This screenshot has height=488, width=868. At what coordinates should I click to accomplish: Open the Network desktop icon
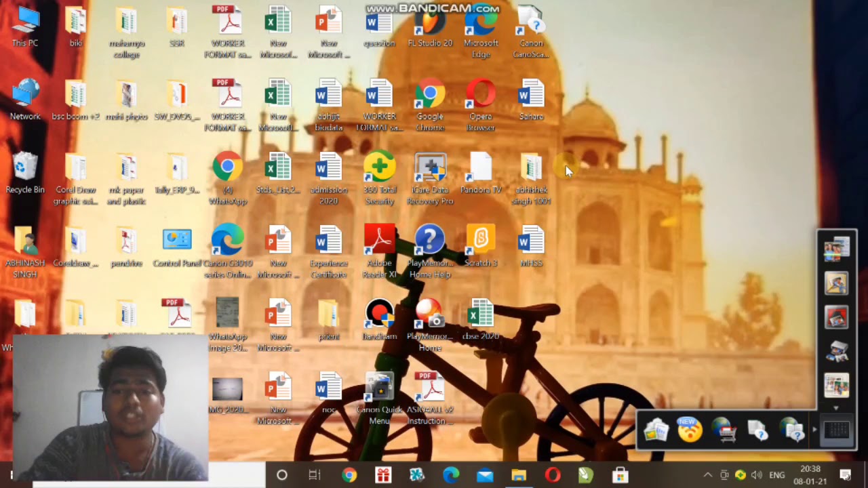pos(25,100)
